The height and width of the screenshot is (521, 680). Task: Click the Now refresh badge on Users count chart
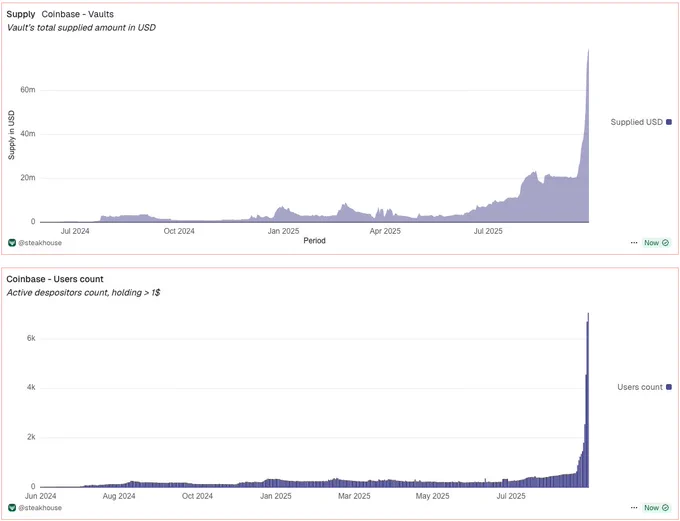coord(656,508)
